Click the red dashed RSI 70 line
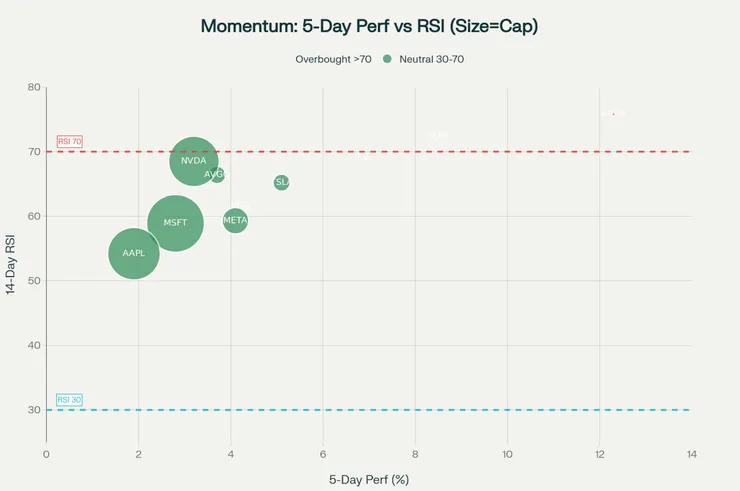Screen dimensions: 740x491 [x=450, y=152]
